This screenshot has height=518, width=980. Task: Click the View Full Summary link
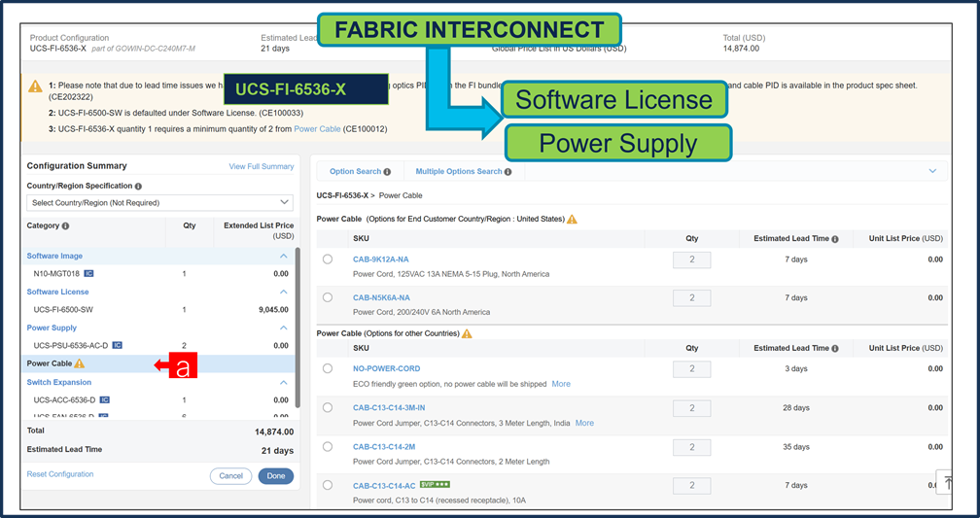point(262,167)
